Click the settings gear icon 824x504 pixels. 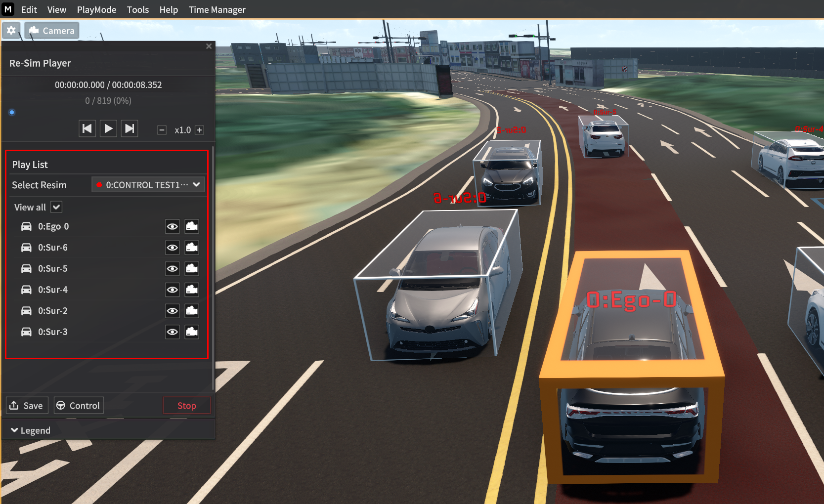[11, 31]
